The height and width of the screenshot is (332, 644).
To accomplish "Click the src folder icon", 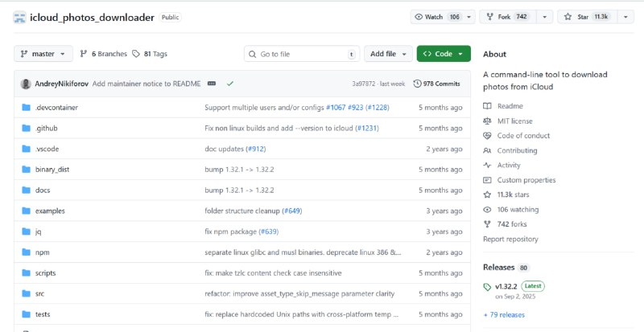I will (27, 293).
